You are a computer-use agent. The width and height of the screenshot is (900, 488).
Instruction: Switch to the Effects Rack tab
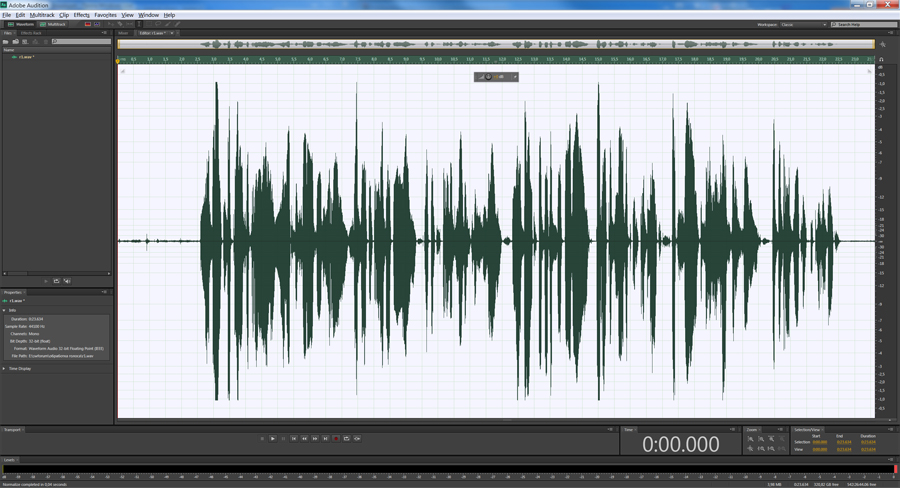(31, 33)
